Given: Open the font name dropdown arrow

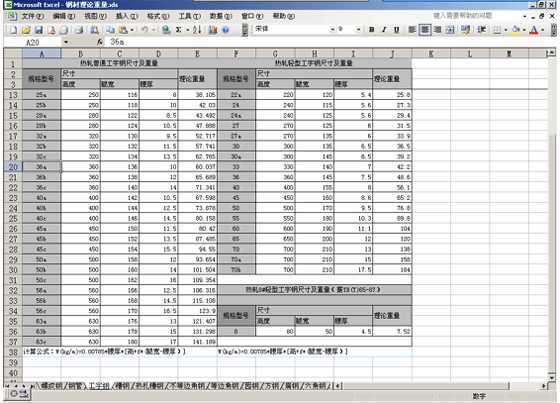Looking at the screenshot, I should click(x=332, y=29).
